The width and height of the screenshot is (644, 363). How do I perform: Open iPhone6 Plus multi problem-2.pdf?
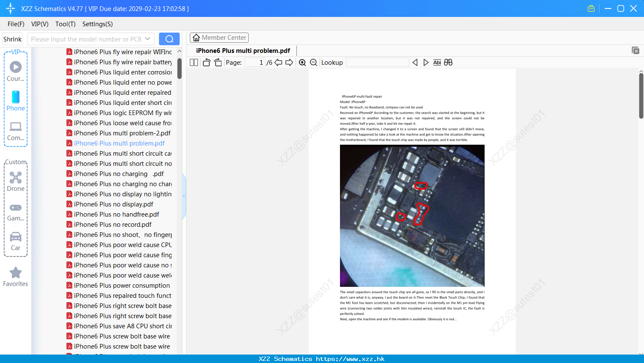pyautogui.click(x=119, y=133)
